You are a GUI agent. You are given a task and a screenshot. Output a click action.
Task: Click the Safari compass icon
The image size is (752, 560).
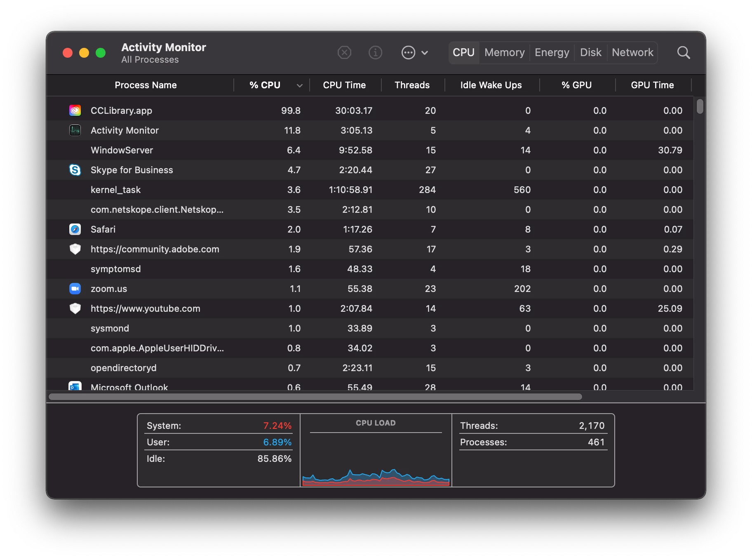point(75,229)
